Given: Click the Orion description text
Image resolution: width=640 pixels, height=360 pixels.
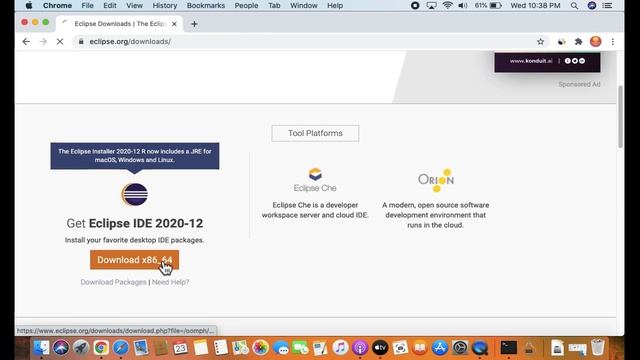Looking at the screenshot, I should (436, 215).
